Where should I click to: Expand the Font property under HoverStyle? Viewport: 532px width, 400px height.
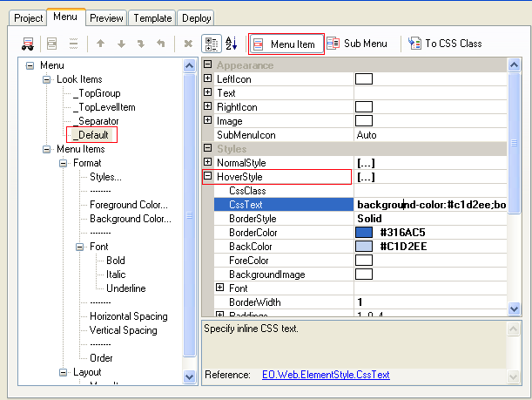coord(220,288)
